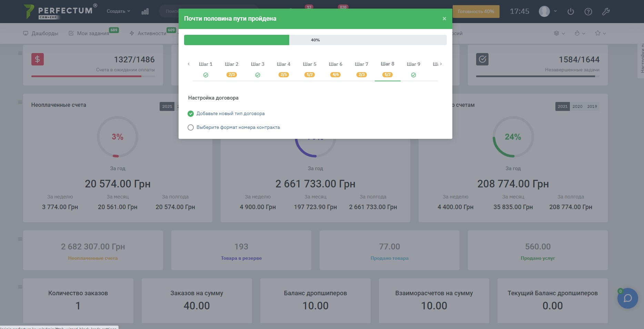Open 'Мои задания' navigation link
Image resolution: width=644 pixels, height=329 pixels.
point(93,33)
